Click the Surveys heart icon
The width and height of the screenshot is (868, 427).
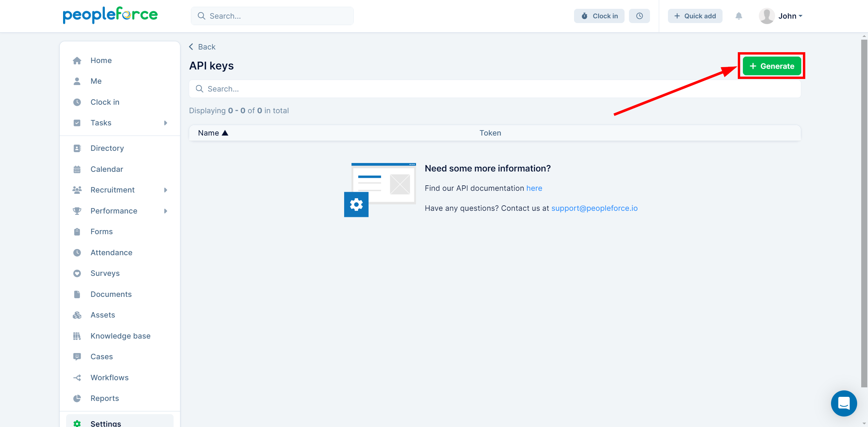pos(77,273)
